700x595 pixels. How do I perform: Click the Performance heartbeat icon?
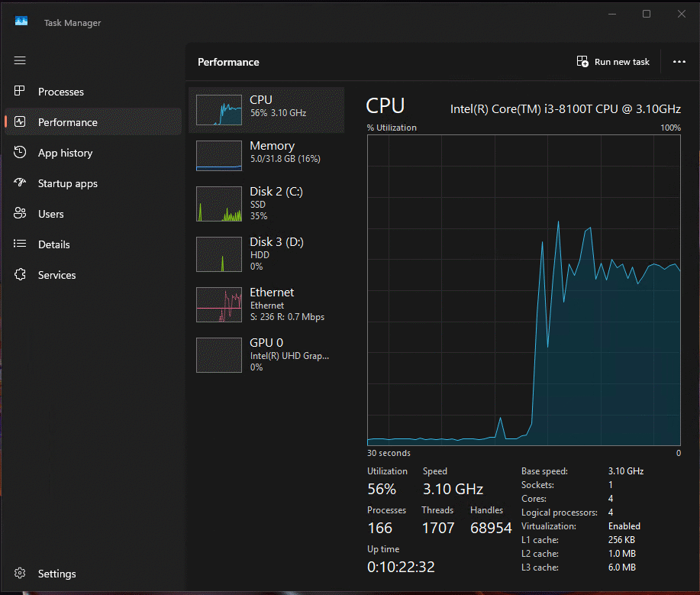(21, 122)
